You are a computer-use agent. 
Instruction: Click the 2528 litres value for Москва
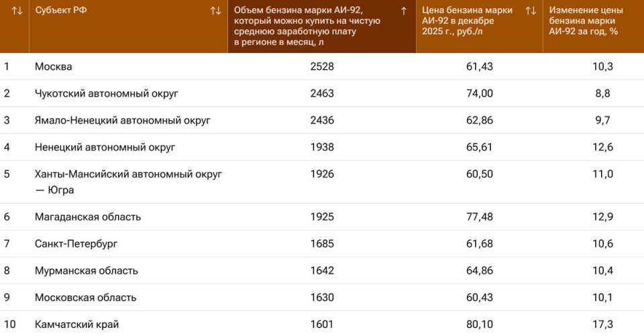(x=322, y=66)
